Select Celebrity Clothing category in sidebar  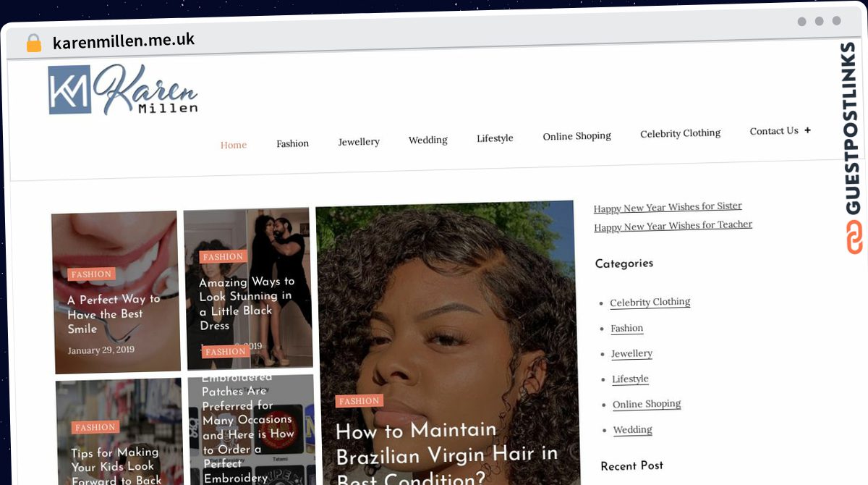pos(650,303)
